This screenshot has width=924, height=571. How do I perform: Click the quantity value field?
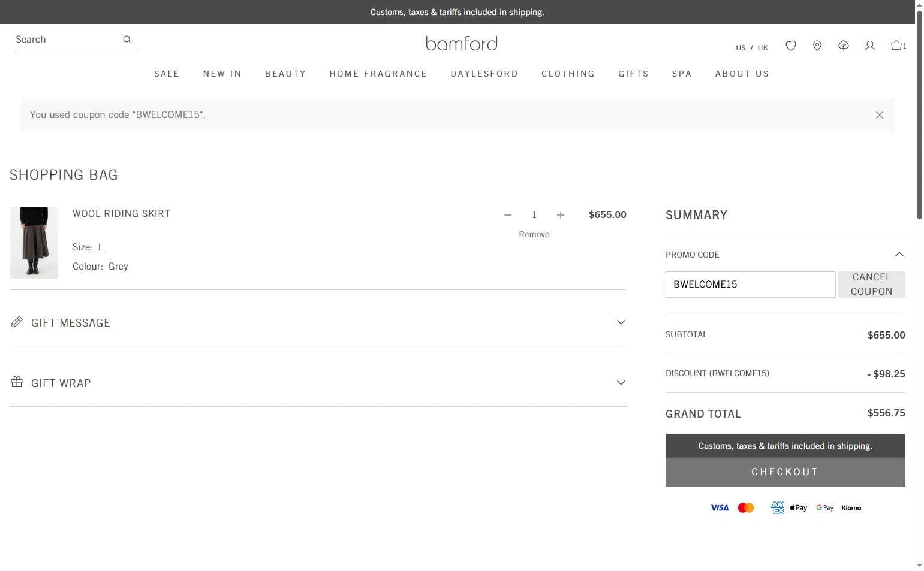point(534,215)
